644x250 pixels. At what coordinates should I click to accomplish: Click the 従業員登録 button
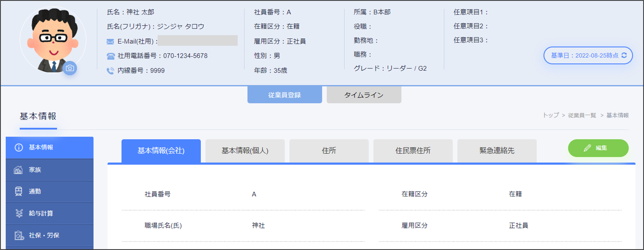(285, 95)
